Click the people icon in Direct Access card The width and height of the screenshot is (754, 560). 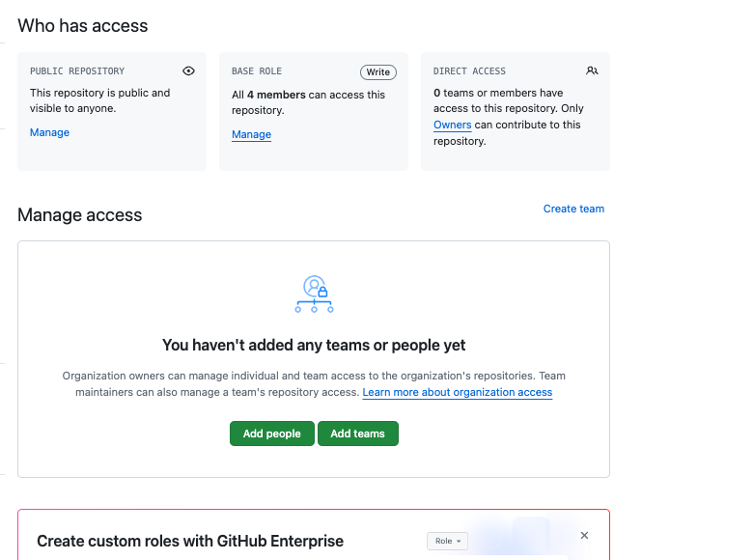pyautogui.click(x=592, y=71)
